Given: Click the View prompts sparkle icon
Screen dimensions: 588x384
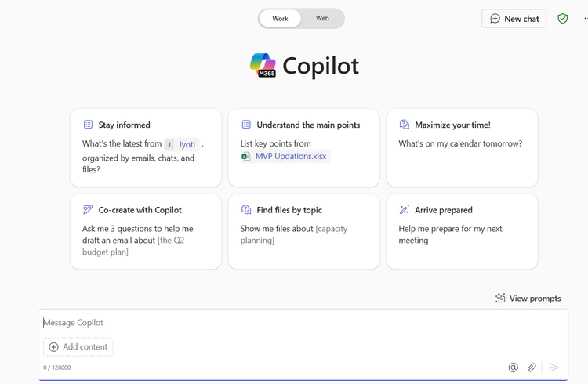Looking at the screenshot, I should click(x=500, y=298).
